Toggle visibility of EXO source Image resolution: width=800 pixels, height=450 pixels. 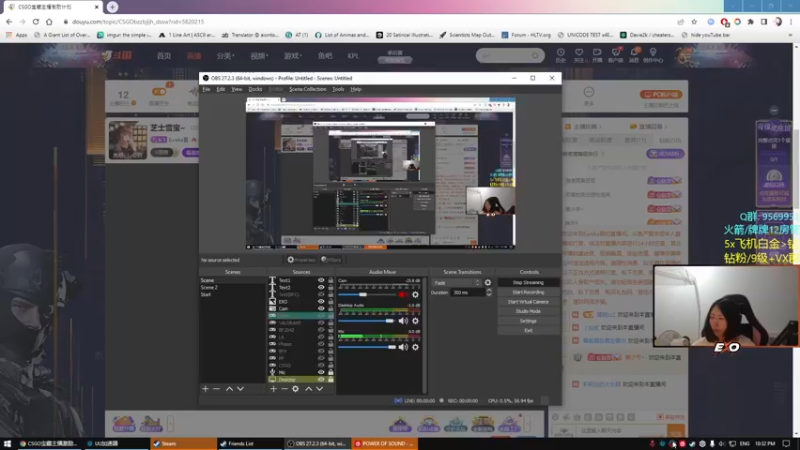(321, 302)
